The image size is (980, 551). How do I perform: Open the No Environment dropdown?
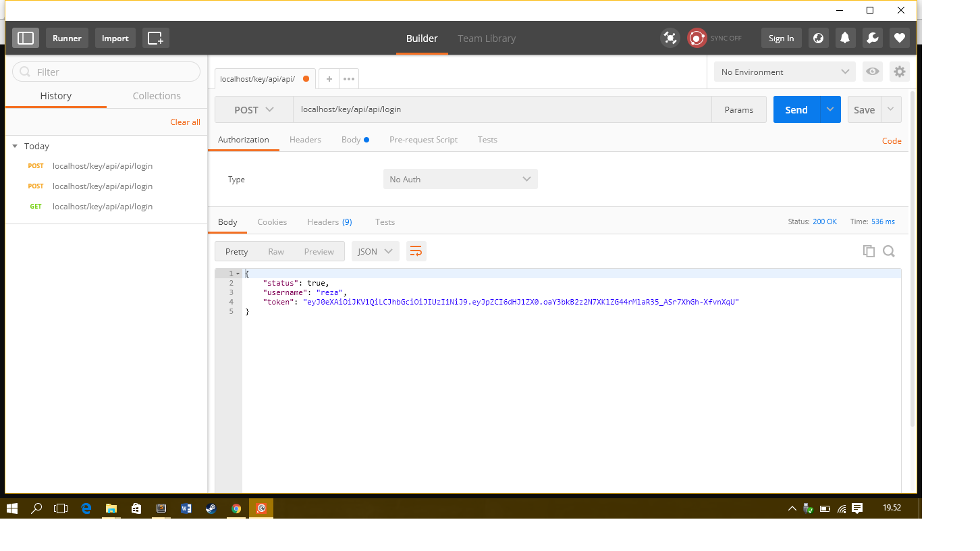(784, 72)
